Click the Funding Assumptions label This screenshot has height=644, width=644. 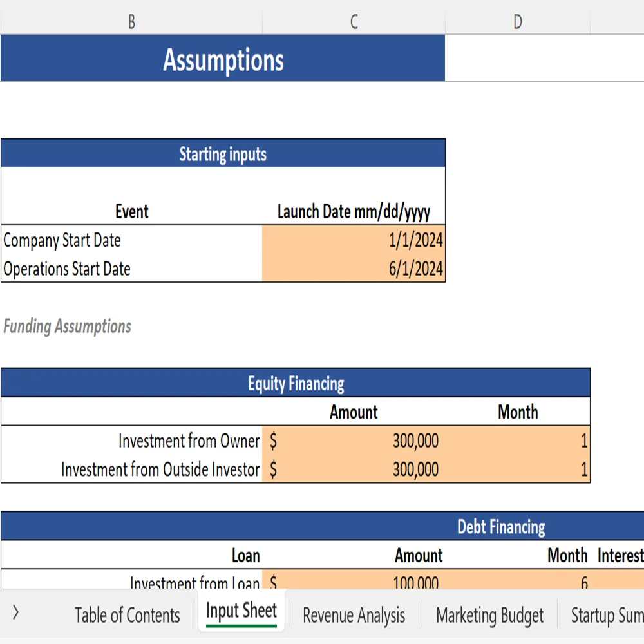[67, 326]
